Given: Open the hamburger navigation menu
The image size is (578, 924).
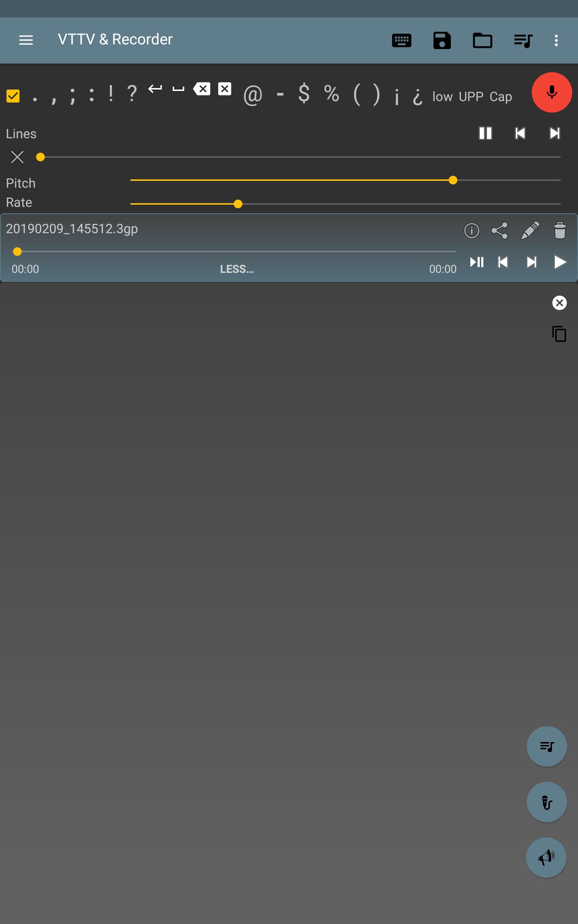Looking at the screenshot, I should (26, 40).
